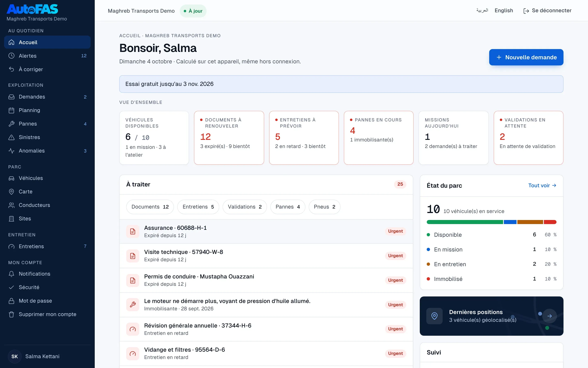Open Mot de passe lock icon
This screenshot has height=368, width=588.
point(11,301)
